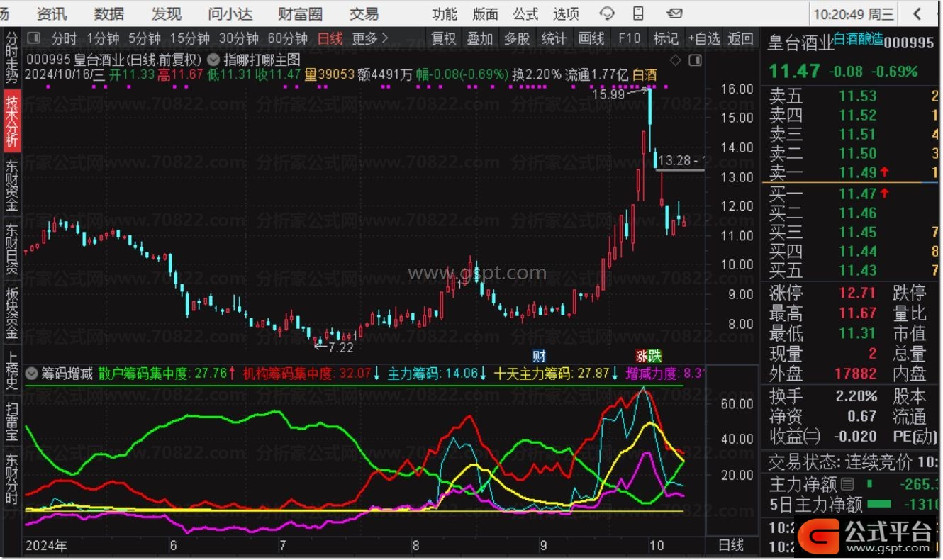Select the 30分钟 period
This screenshot has height=560, width=943.
pyautogui.click(x=238, y=38)
